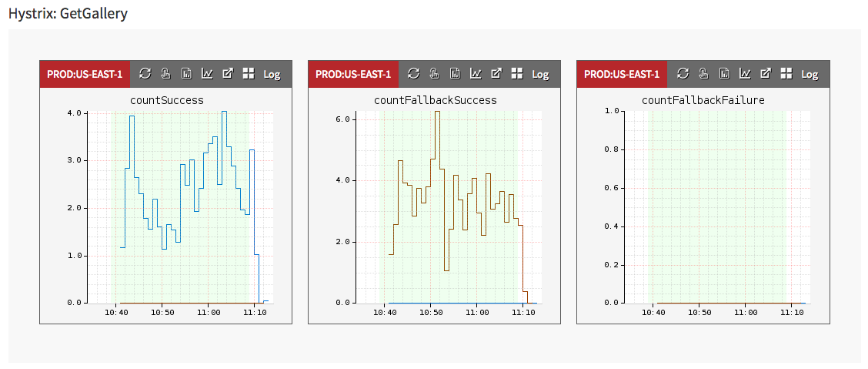
Task: Click the countSuccess chart title
Action: 167,100
